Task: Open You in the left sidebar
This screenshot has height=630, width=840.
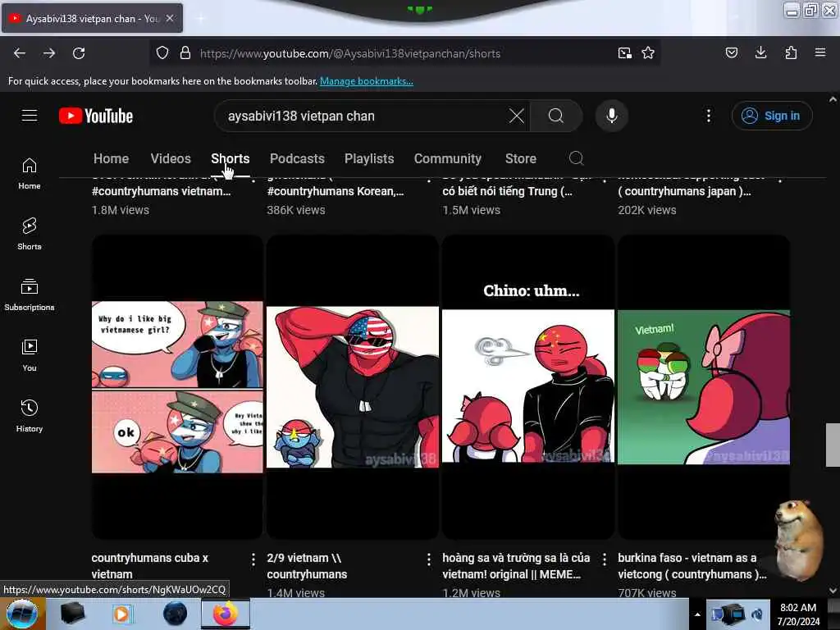Action: pyautogui.click(x=30, y=355)
